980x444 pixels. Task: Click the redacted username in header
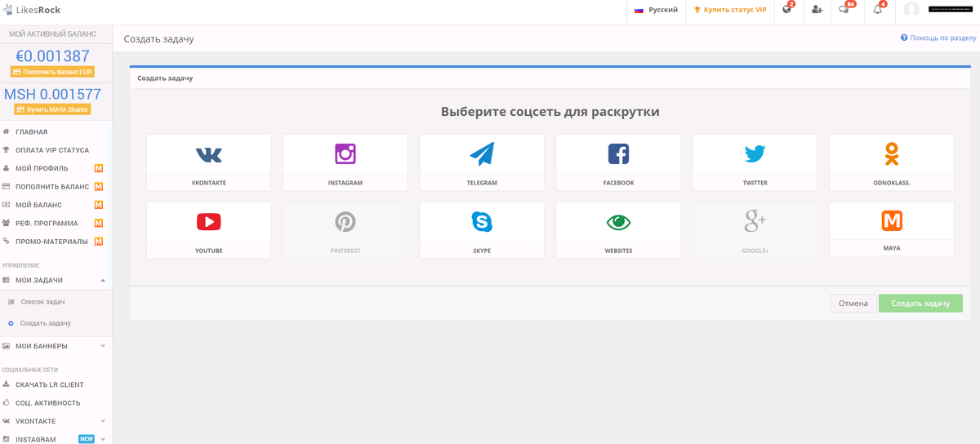tap(951, 9)
